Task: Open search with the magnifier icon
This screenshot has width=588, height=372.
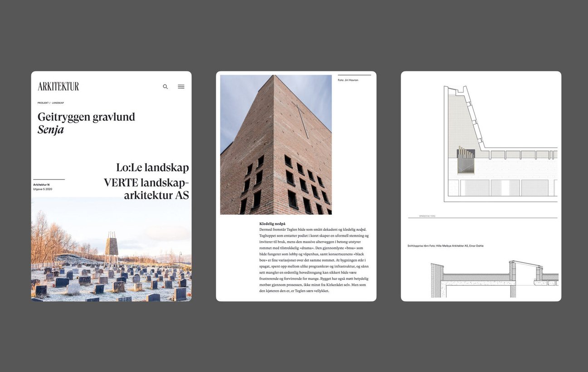Action: click(x=165, y=87)
